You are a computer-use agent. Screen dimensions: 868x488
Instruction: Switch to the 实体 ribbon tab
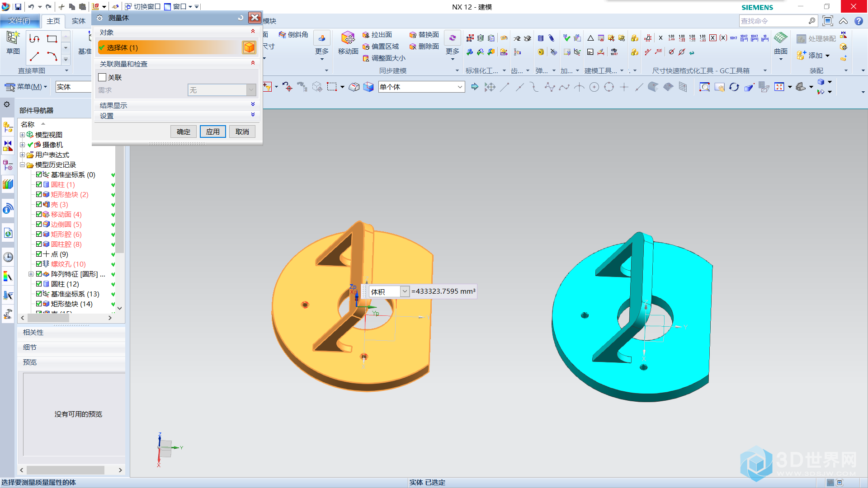pyautogui.click(x=79, y=21)
